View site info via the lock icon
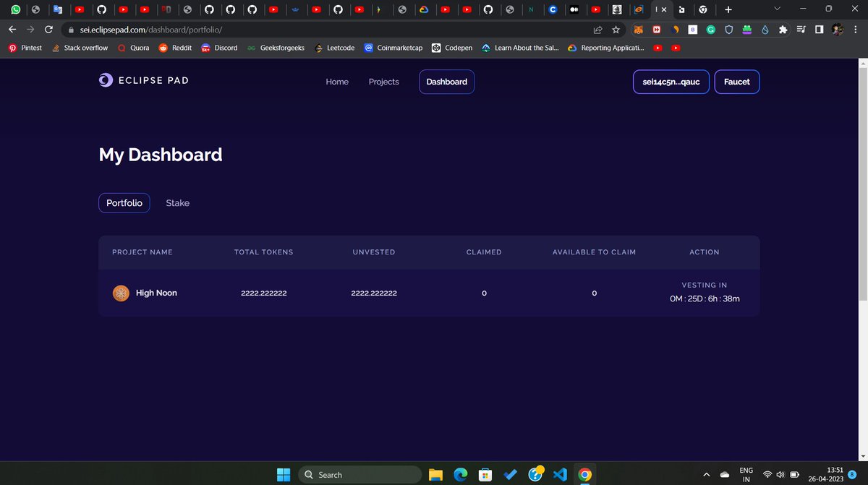The width and height of the screenshot is (868, 485). [x=71, y=30]
